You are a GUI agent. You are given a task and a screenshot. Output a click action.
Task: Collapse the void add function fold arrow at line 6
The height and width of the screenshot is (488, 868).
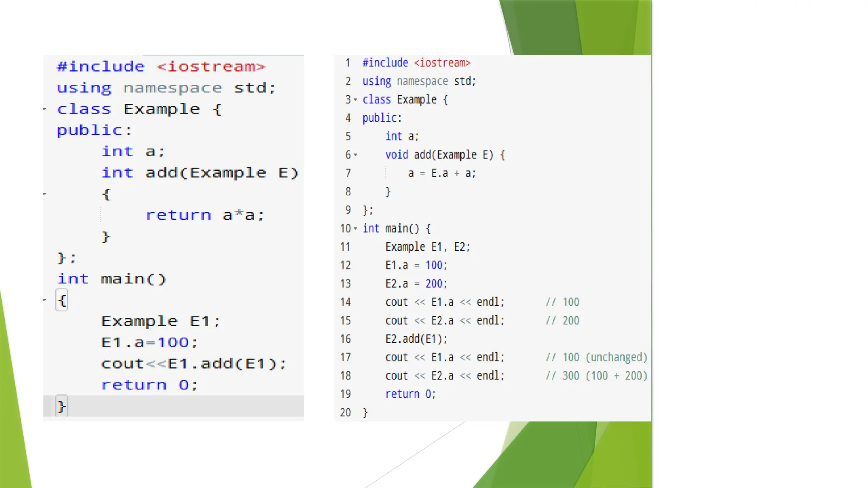click(x=356, y=155)
